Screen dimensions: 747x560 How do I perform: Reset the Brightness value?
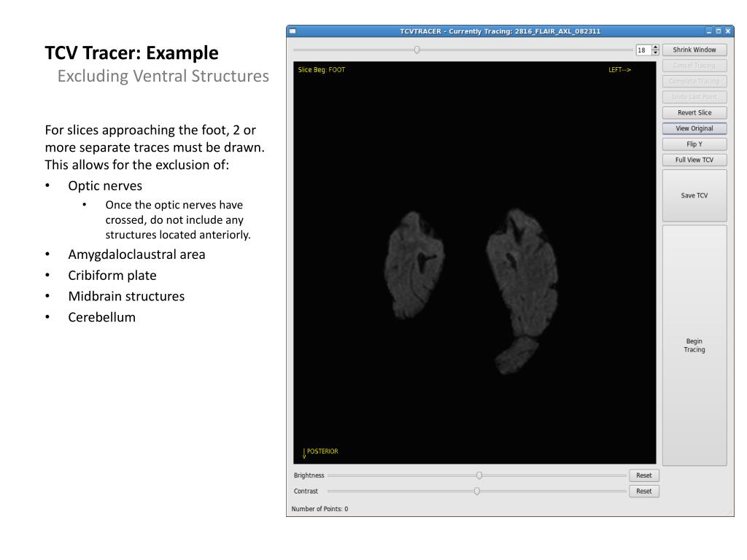pos(643,475)
